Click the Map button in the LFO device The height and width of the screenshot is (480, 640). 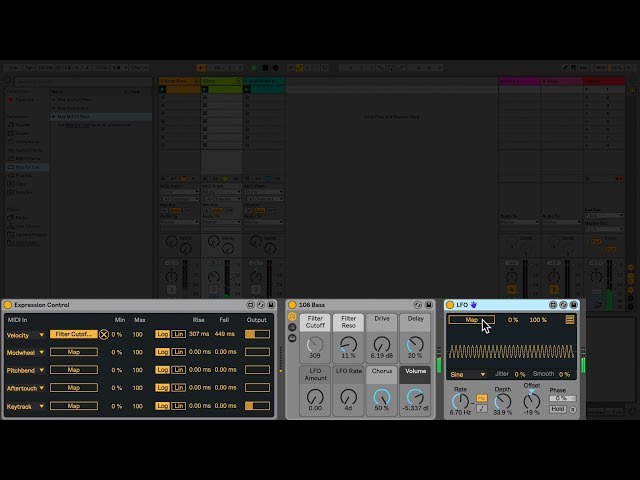tap(471, 320)
